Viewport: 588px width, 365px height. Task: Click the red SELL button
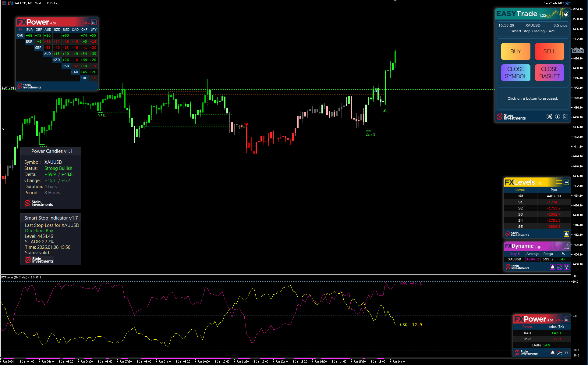pos(549,51)
